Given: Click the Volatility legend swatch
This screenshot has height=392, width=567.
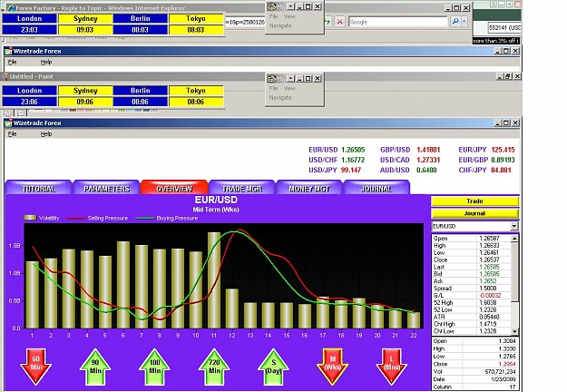Looking at the screenshot, I should click(x=30, y=218).
